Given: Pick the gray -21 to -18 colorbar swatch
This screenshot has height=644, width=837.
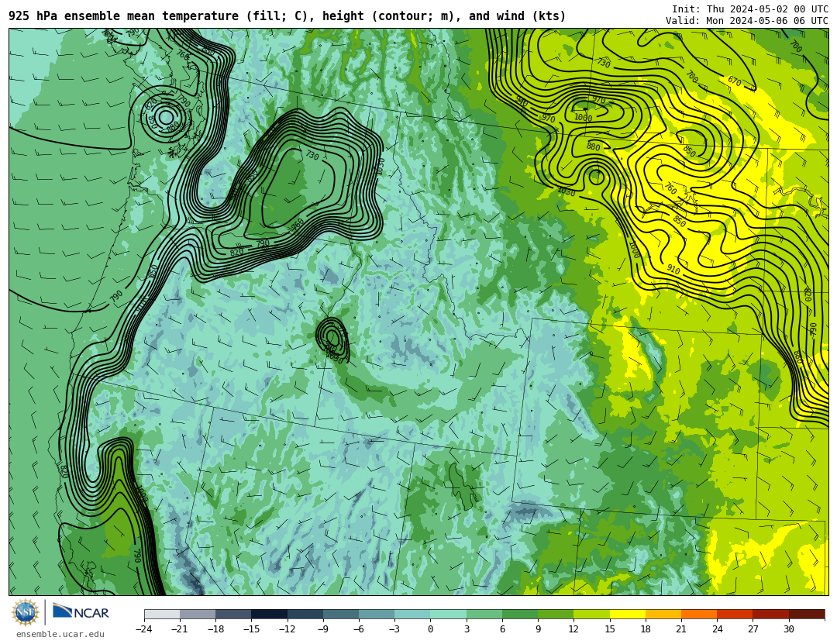Looking at the screenshot, I should 198,614.
